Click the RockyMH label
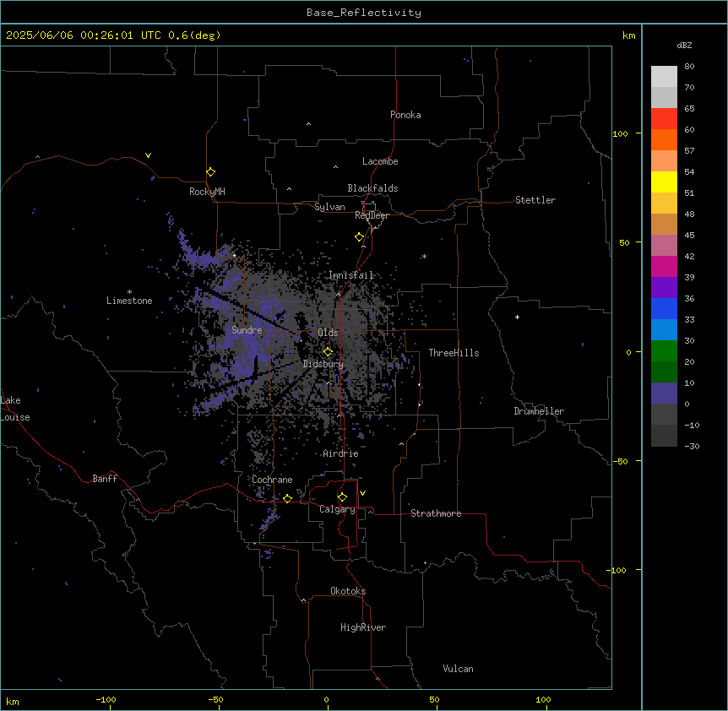 (207, 192)
